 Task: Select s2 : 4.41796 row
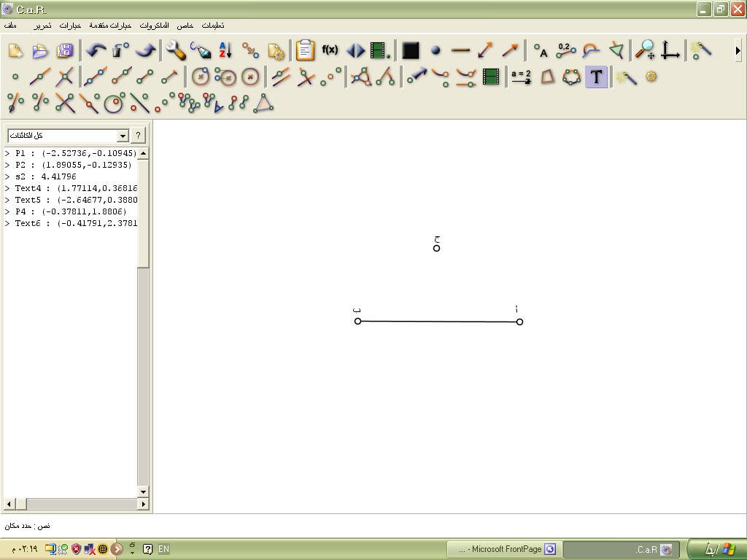point(71,176)
